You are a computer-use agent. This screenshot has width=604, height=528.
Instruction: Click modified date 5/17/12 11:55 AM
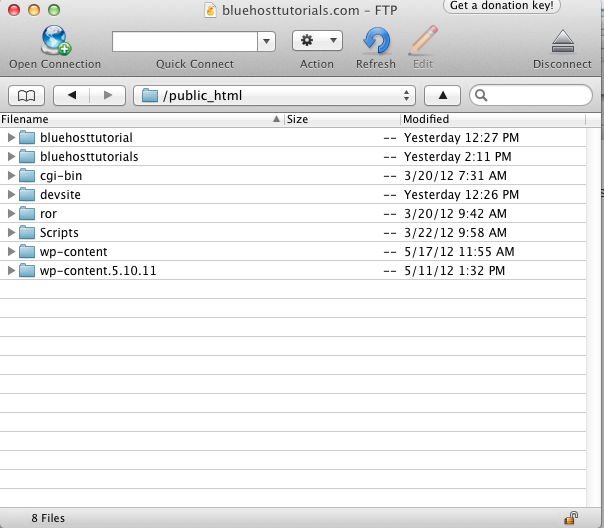(459, 252)
